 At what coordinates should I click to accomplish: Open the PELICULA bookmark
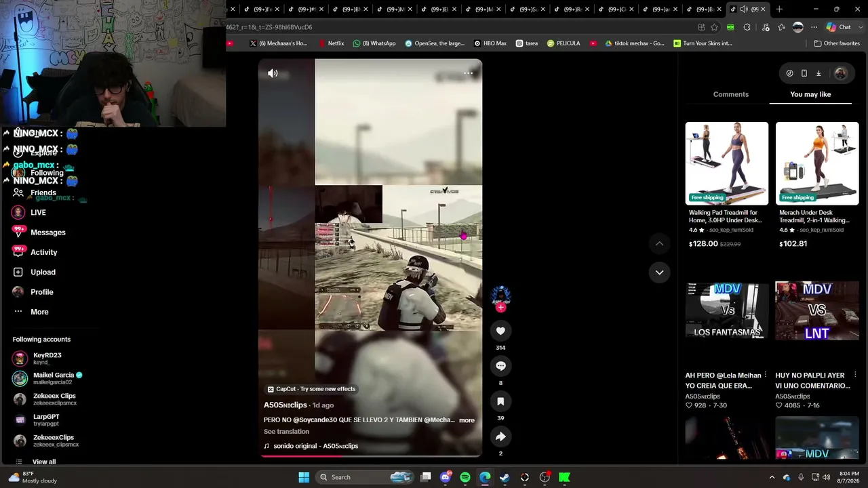[x=563, y=43]
